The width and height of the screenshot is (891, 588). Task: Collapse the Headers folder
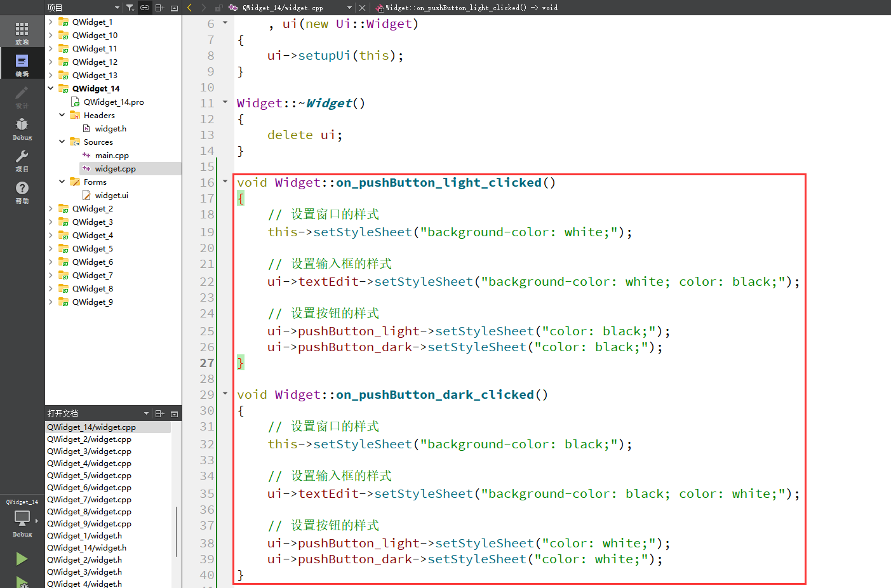62,115
